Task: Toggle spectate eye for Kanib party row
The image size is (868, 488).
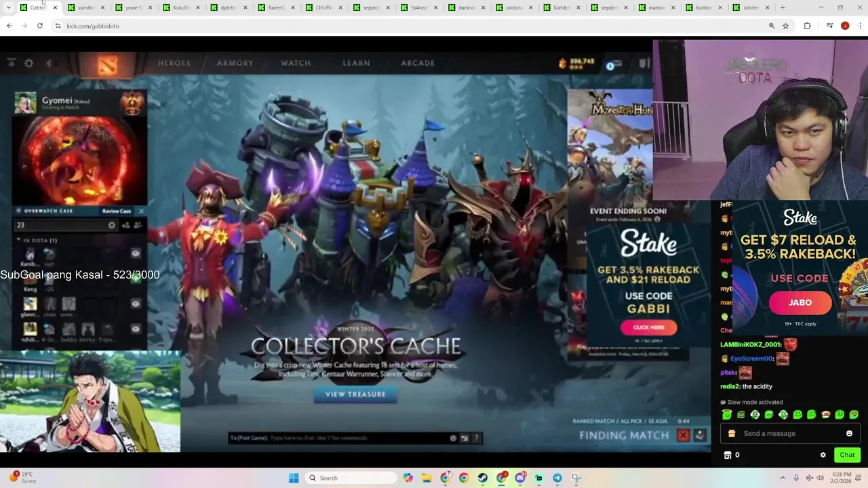Action: pos(136,253)
